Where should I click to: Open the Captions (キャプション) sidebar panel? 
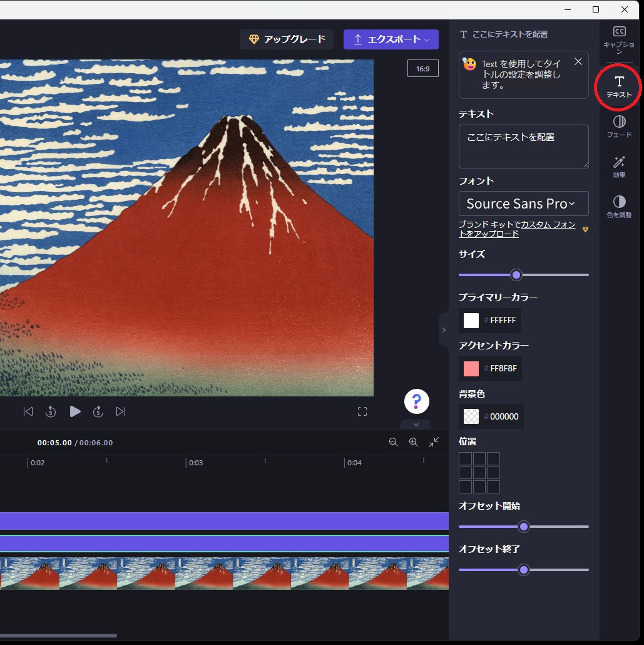coord(619,40)
